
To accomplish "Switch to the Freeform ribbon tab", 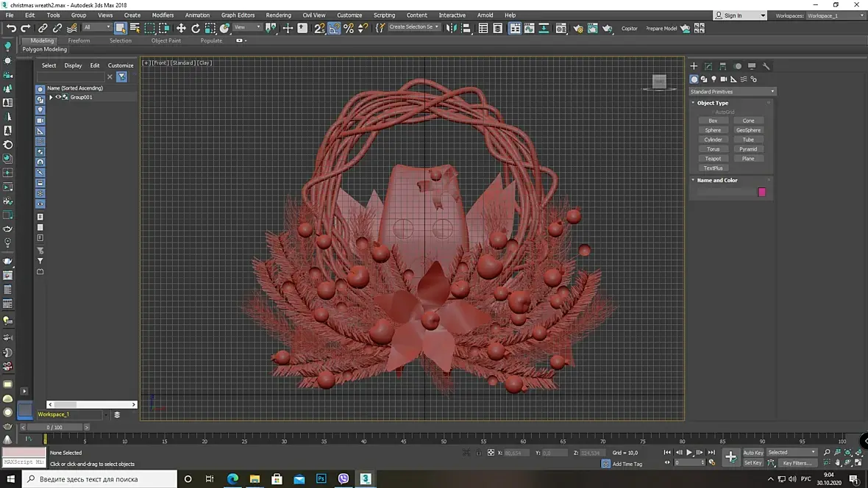I will 79,40.
